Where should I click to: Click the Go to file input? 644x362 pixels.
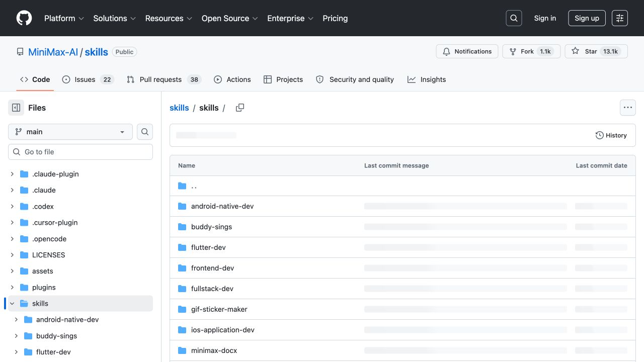(x=80, y=152)
